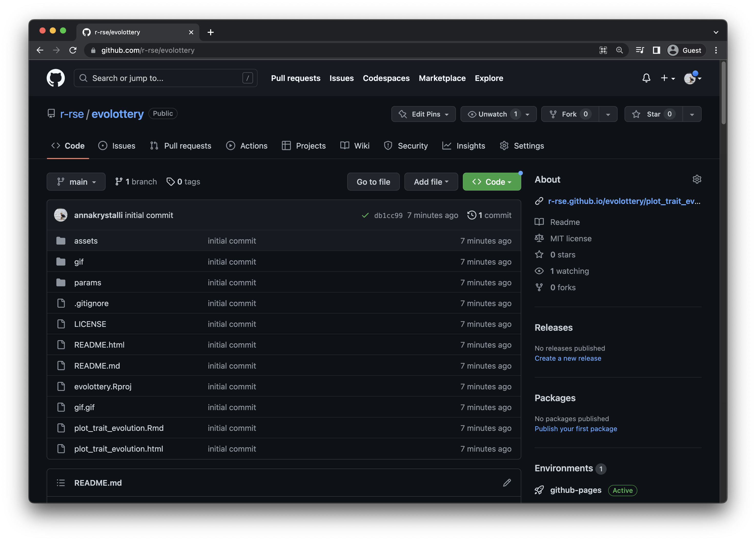This screenshot has width=756, height=541.
Task: Click Publish your first package link
Action: click(575, 428)
